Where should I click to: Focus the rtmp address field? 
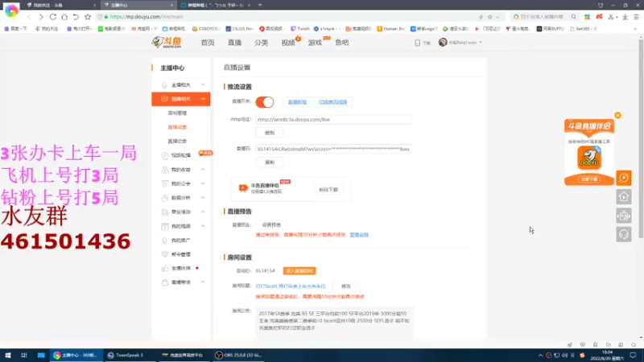(x=333, y=119)
